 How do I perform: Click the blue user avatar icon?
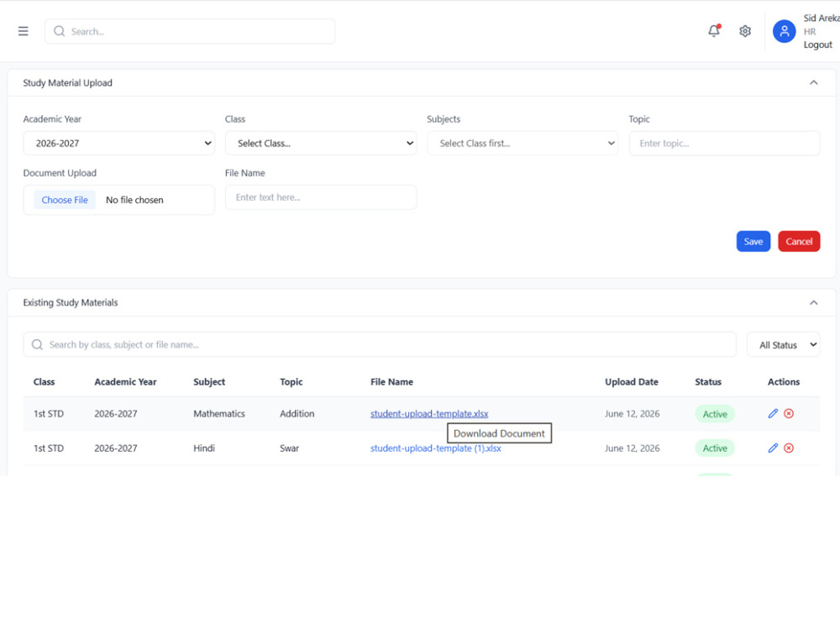[x=784, y=31]
